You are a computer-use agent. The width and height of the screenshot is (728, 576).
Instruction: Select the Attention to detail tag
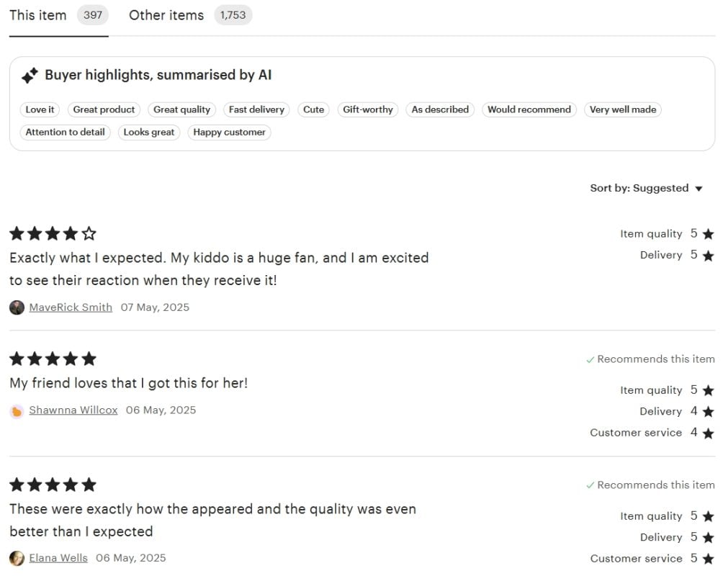click(65, 132)
